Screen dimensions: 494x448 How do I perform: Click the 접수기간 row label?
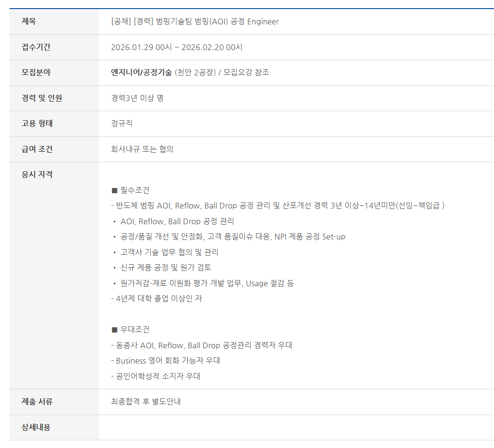[36, 47]
